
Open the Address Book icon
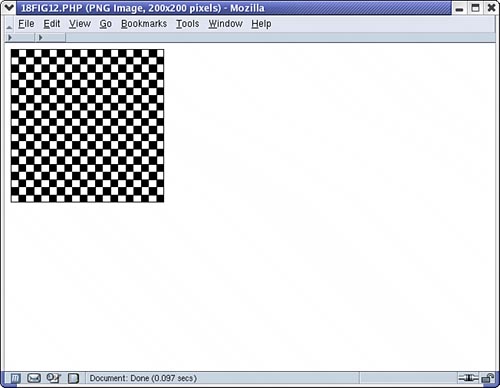(73, 378)
